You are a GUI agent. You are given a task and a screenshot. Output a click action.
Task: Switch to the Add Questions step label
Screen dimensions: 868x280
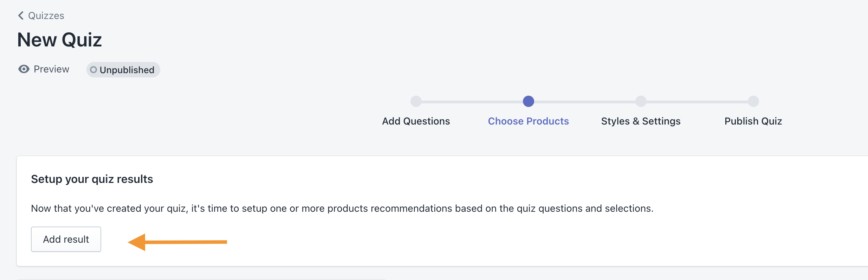click(416, 121)
